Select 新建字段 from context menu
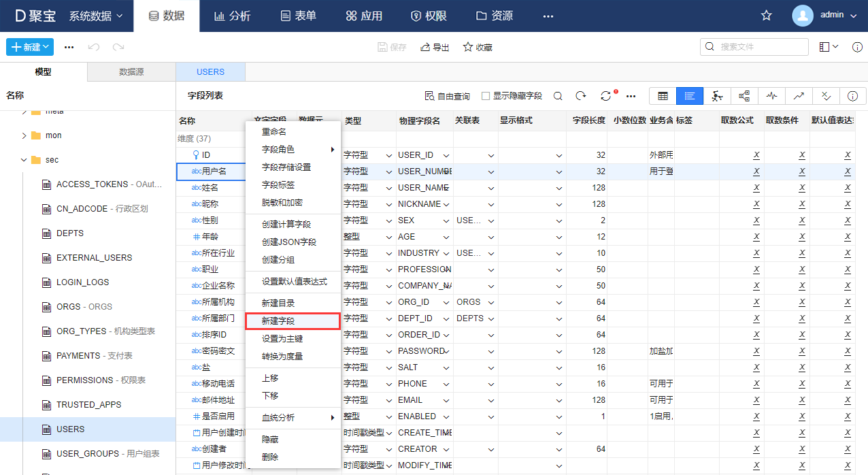Image resolution: width=868 pixels, height=475 pixels. (x=293, y=321)
